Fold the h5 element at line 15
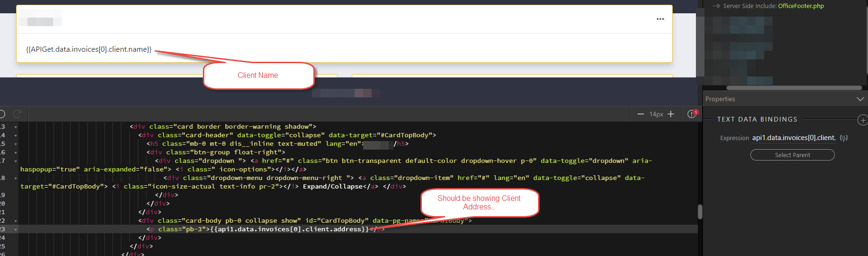The height and width of the screenshot is (256, 868). (x=16, y=144)
